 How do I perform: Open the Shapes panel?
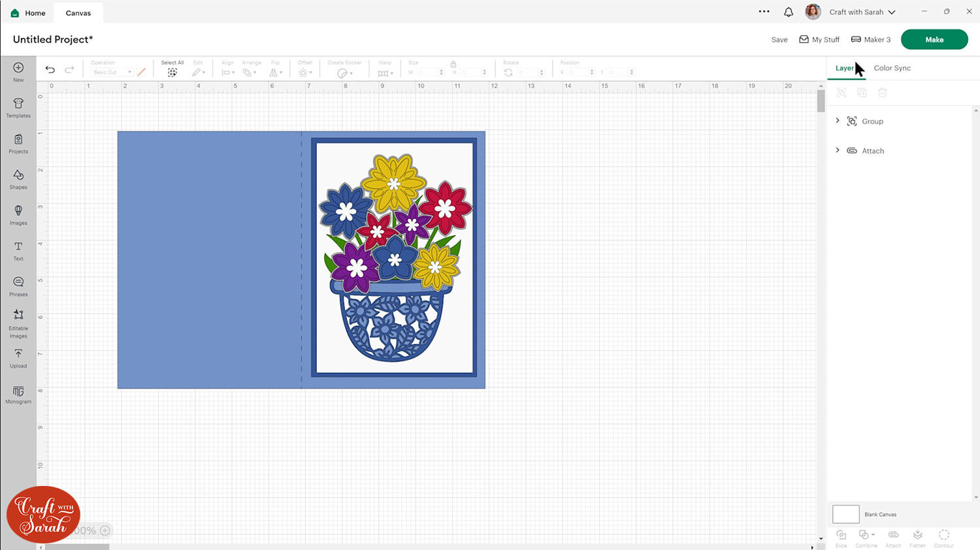pos(18,179)
